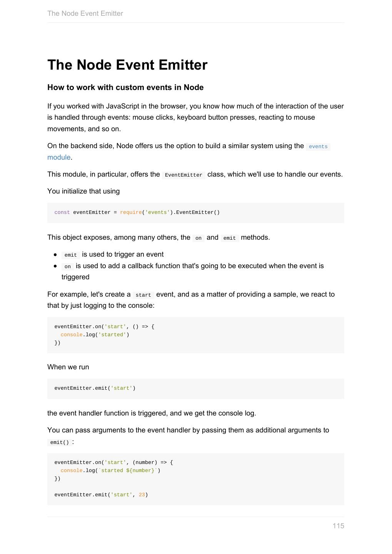This screenshot has width=392, height=554.
Task: Click the "You initialize that using" text
Action: (x=83, y=191)
